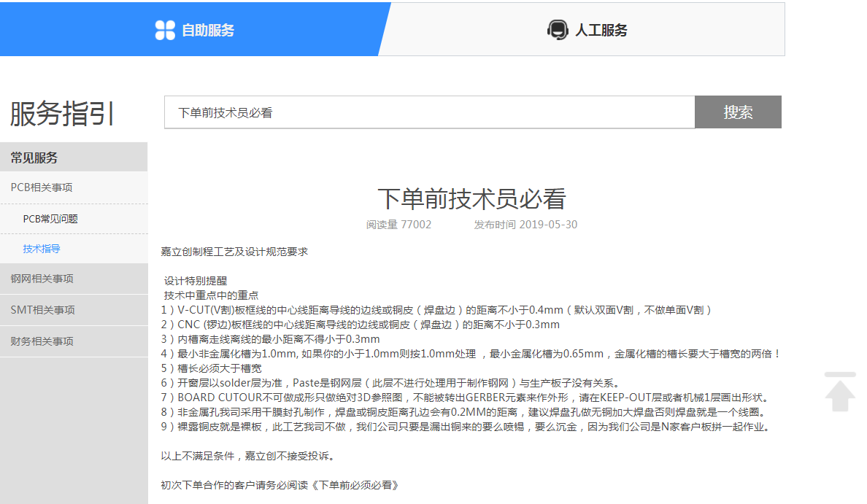Expand the SMT相关事项 sidebar section
This screenshot has height=504, width=867.
42,310
